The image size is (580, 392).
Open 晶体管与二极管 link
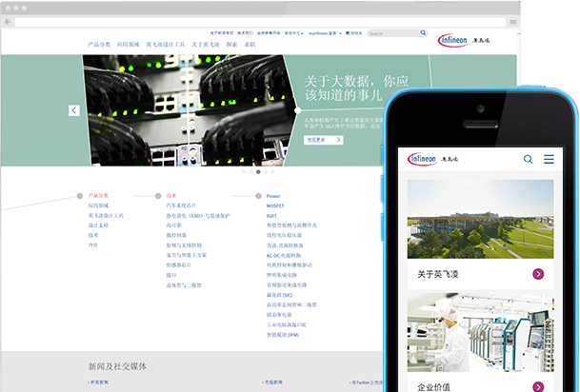[x=184, y=285]
